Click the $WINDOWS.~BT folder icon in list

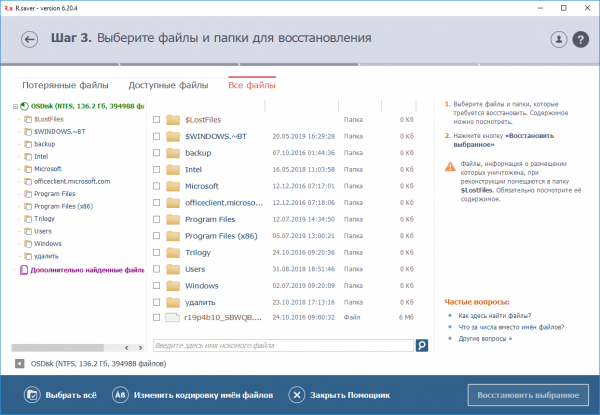click(173, 136)
